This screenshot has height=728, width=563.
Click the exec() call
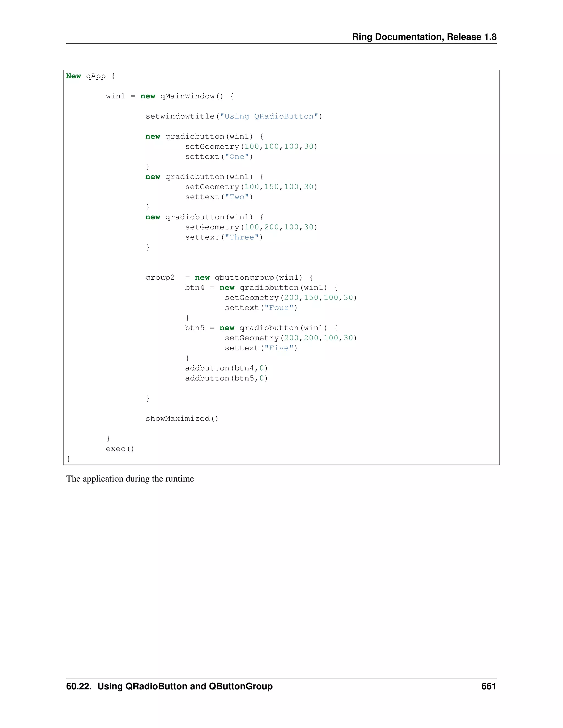[120, 449]
